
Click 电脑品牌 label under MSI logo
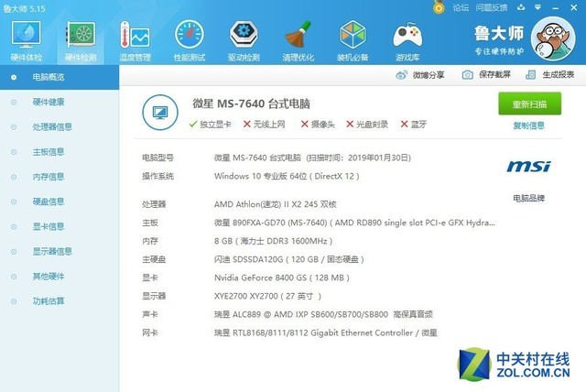click(529, 198)
